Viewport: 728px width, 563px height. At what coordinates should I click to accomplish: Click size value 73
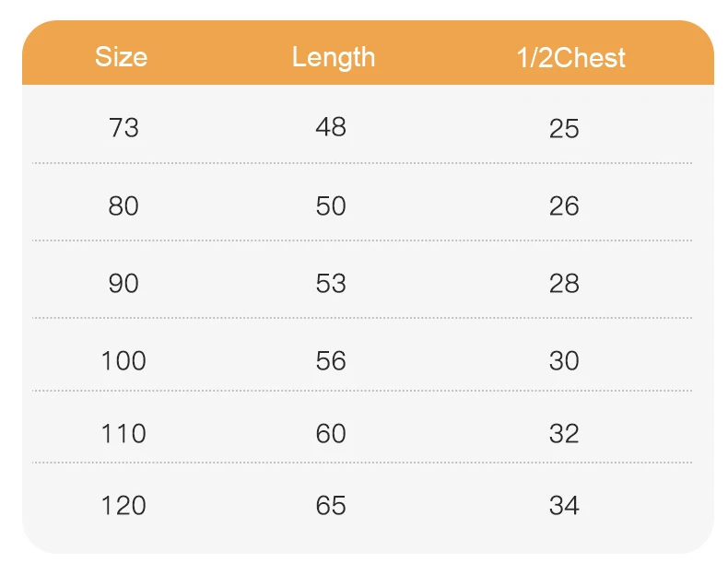point(123,127)
